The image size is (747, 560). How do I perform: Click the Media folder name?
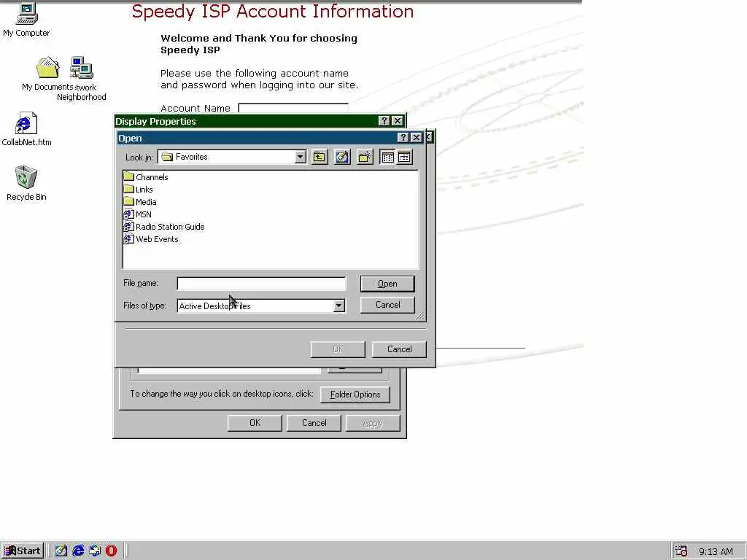pos(146,202)
